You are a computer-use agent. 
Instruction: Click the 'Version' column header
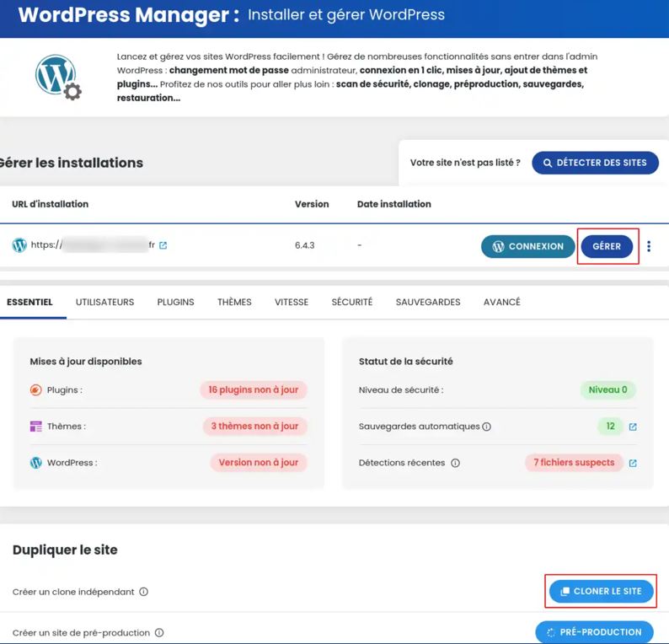pos(312,204)
